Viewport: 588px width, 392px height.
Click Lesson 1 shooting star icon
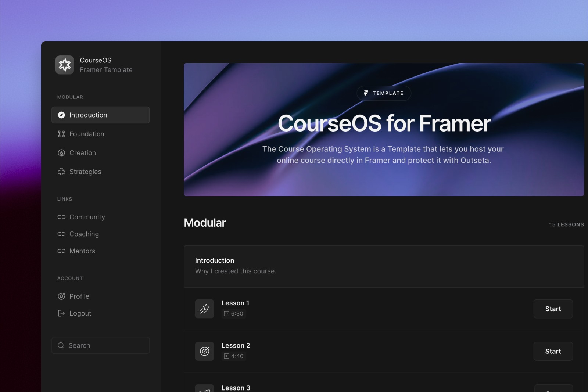pos(205,309)
